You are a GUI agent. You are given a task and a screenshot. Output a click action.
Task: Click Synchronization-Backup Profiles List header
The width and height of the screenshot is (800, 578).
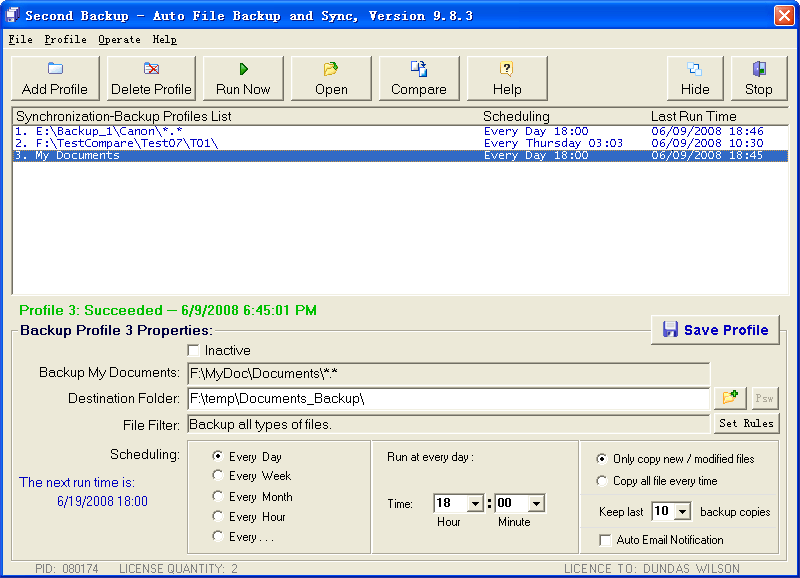124,116
